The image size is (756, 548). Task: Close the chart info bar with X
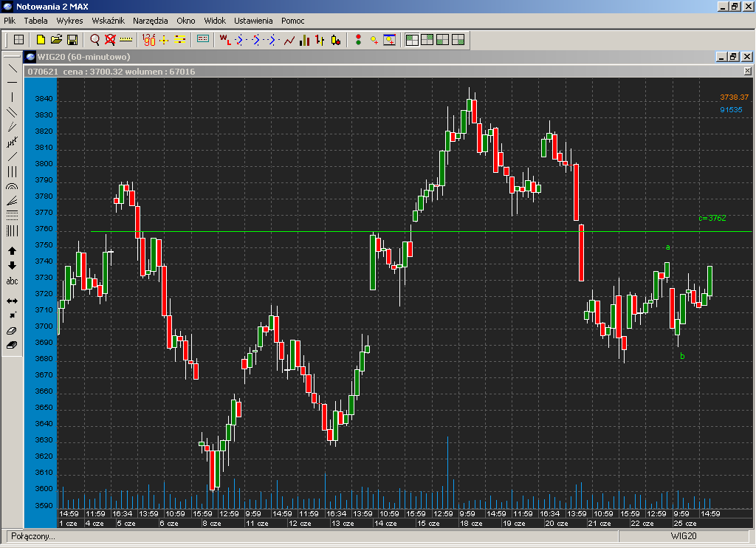click(746, 72)
